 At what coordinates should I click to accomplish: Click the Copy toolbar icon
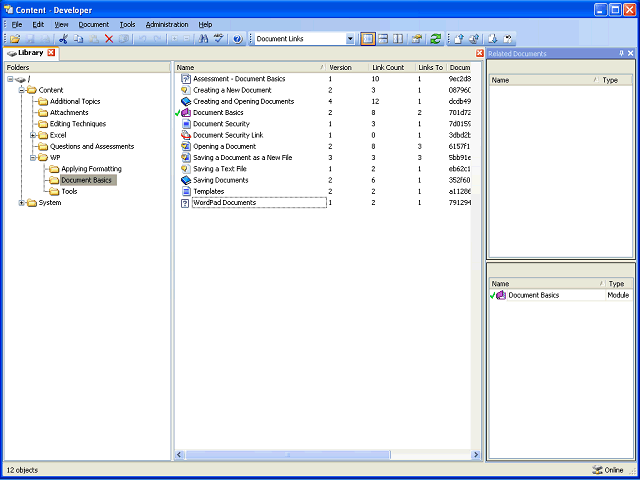click(x=78, y=39)
